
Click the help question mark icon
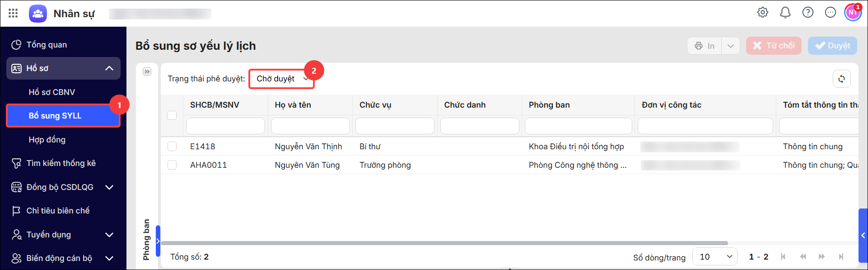[x=808, y=13]
